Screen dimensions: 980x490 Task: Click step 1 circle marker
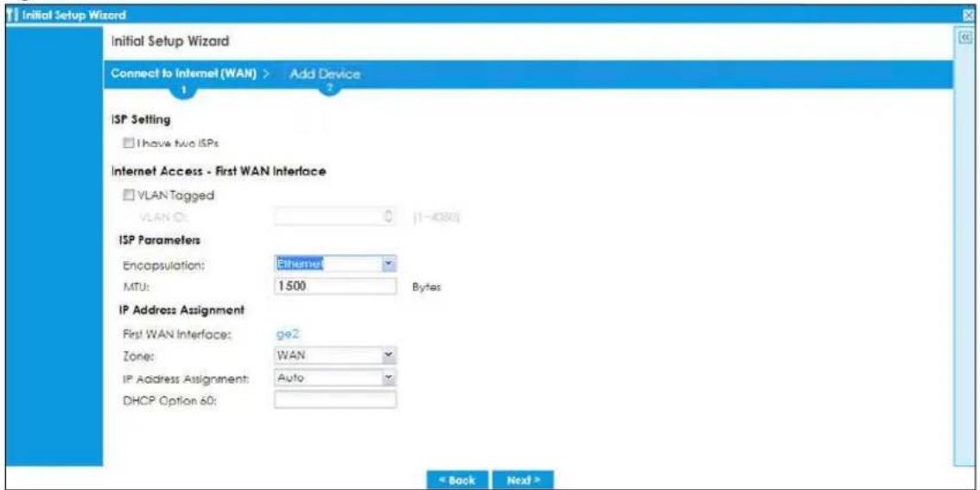pos(184,91)
